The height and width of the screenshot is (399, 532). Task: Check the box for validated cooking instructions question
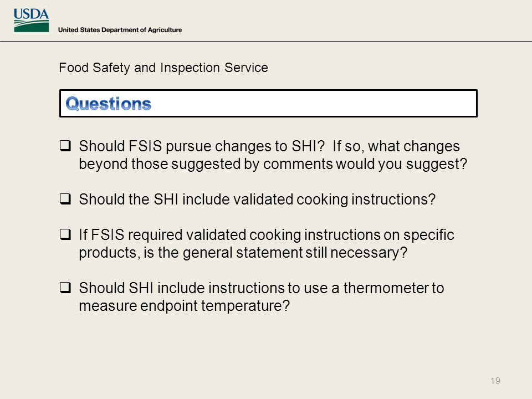click(x=65, y=198)
